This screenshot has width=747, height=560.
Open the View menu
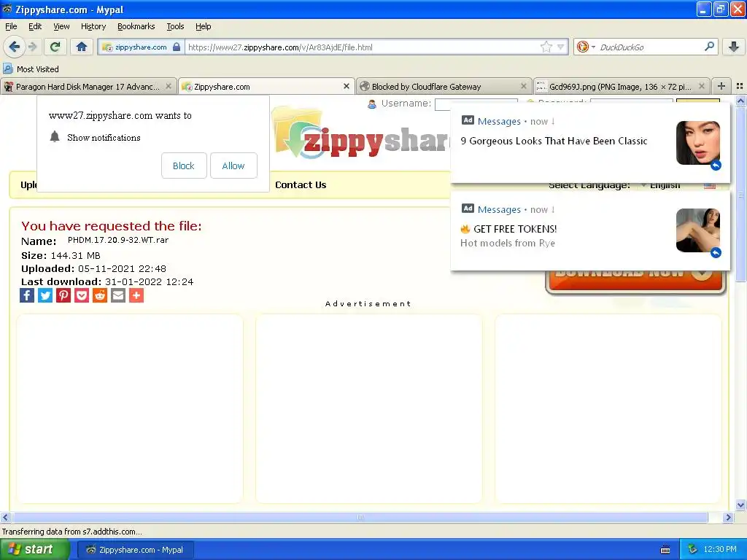[61, 26]
